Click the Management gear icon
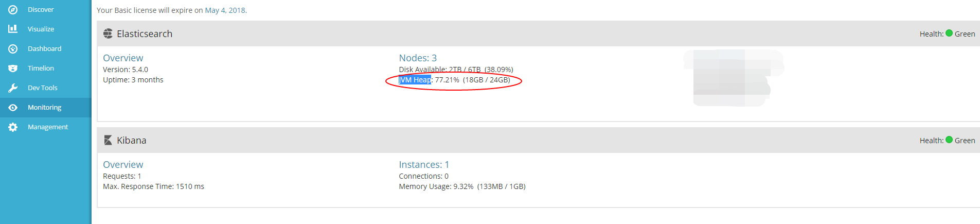Image resolution: width=980 pixels, height=224 pixels. (x=13, y=127)
